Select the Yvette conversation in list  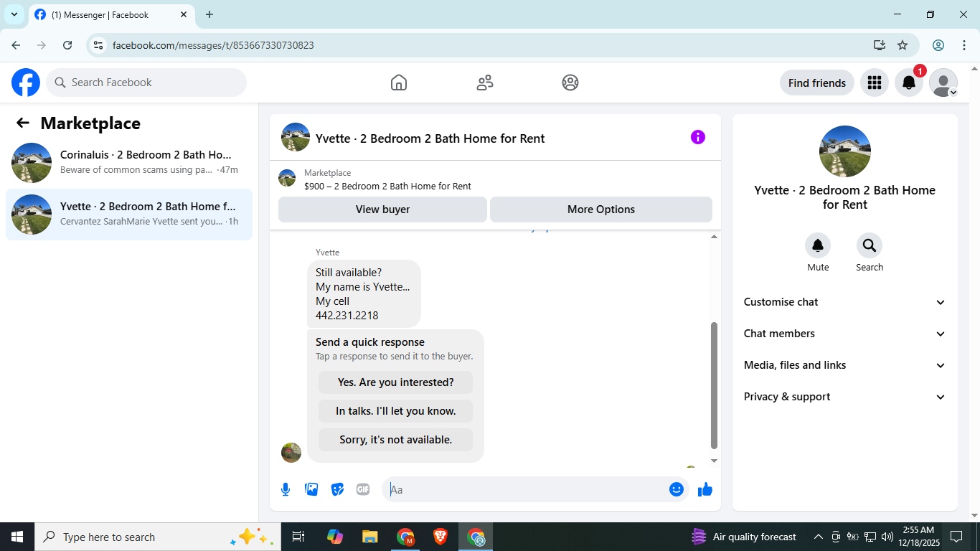coord(129,215)
